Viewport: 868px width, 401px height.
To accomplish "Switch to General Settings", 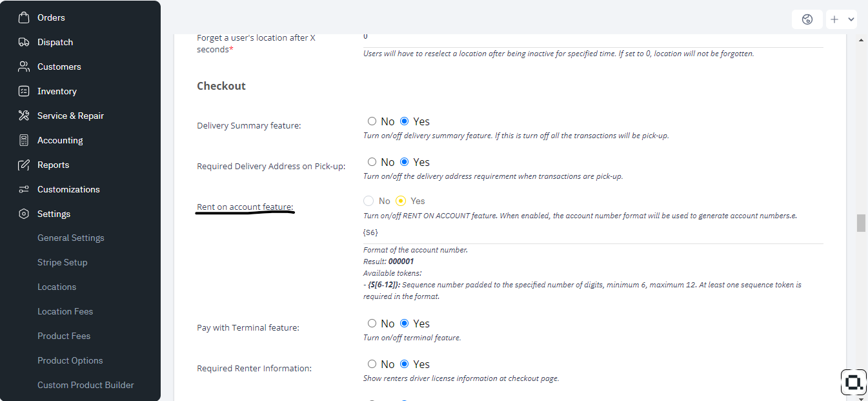I will [70, 238].
